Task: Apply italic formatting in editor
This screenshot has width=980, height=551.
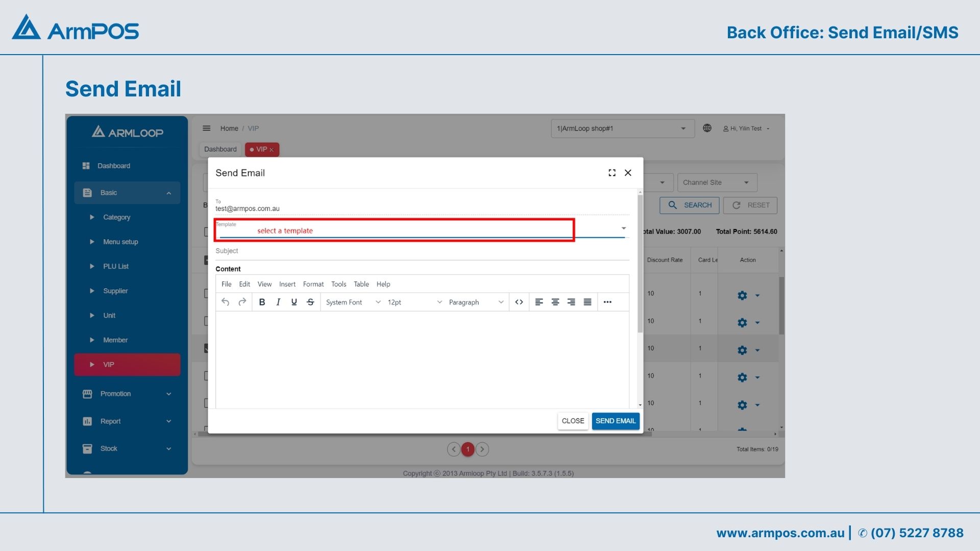Action: click(278, 302)
